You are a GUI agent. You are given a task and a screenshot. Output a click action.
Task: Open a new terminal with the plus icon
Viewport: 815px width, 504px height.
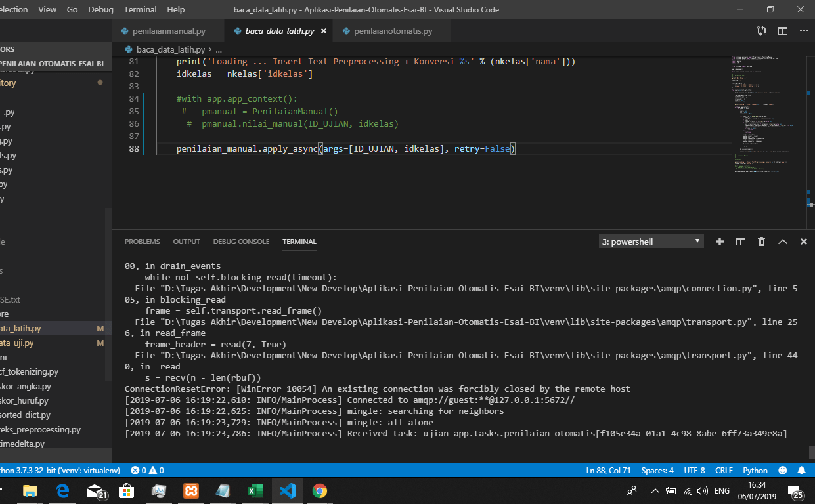tap(719, 241)
